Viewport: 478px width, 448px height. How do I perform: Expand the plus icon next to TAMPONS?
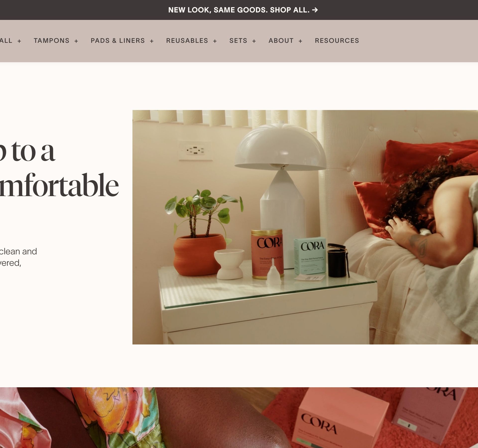(76, 41)
